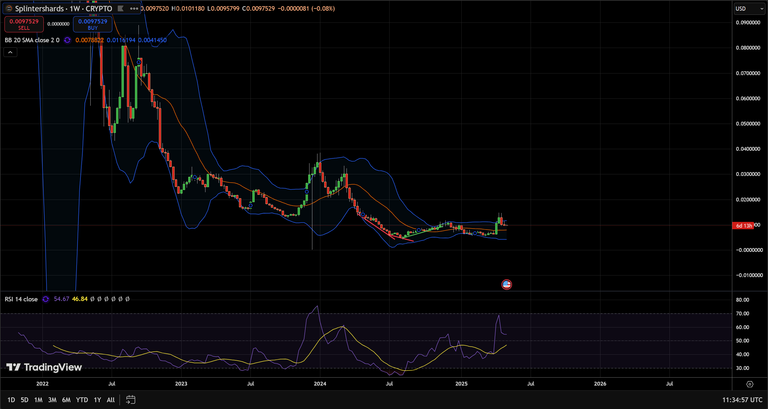Screen dimensions: 768x409
Task: Select the 1M time range
Action: [38, 400]
